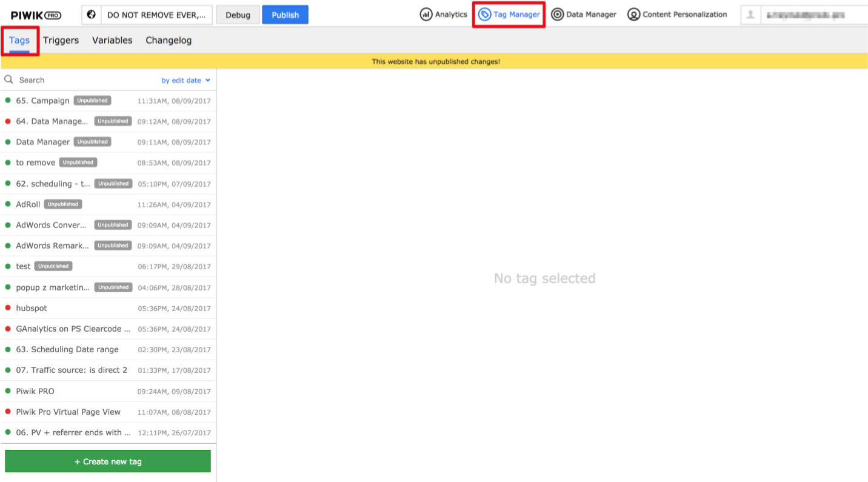Click Unpublished badge on 'test' tag
This screenshot has height=482, width=868.
tap(53, 266)
